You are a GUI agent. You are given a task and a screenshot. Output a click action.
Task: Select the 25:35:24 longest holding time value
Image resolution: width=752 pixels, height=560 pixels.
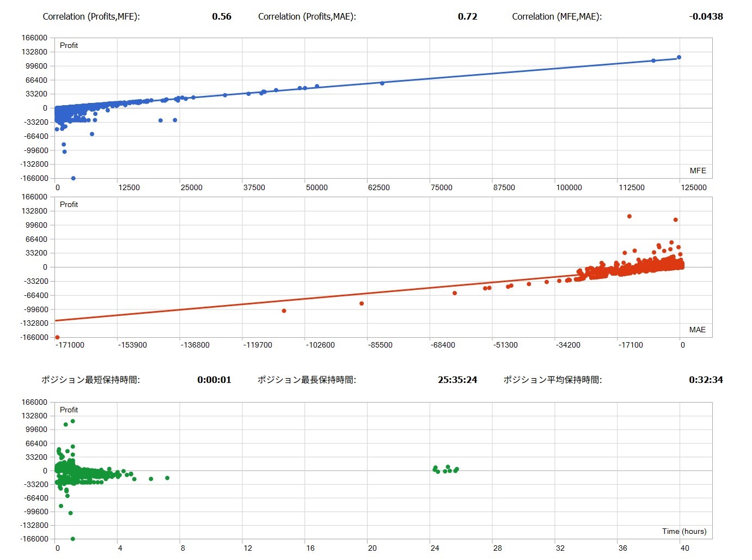click(457, 380)
